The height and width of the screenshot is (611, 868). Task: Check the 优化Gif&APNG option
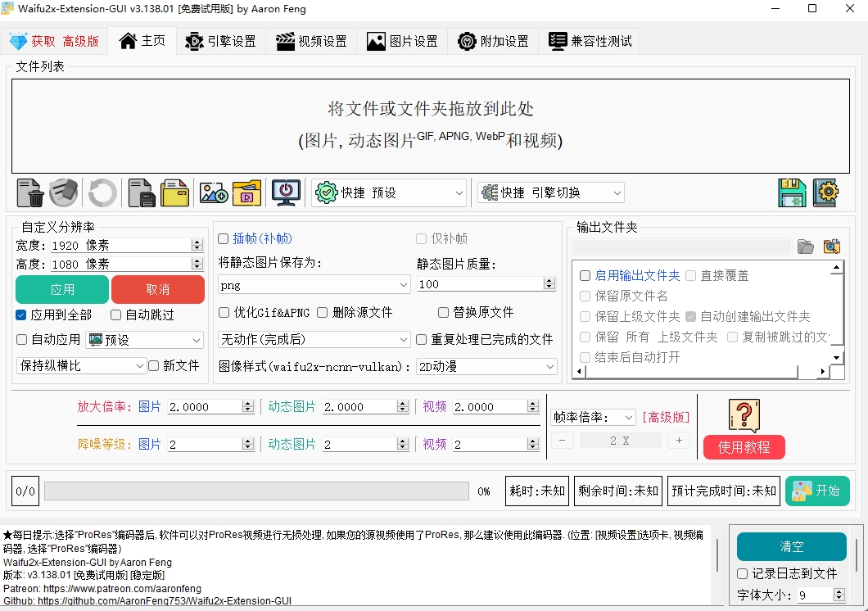pyautogui.click(x=224, y=312)
